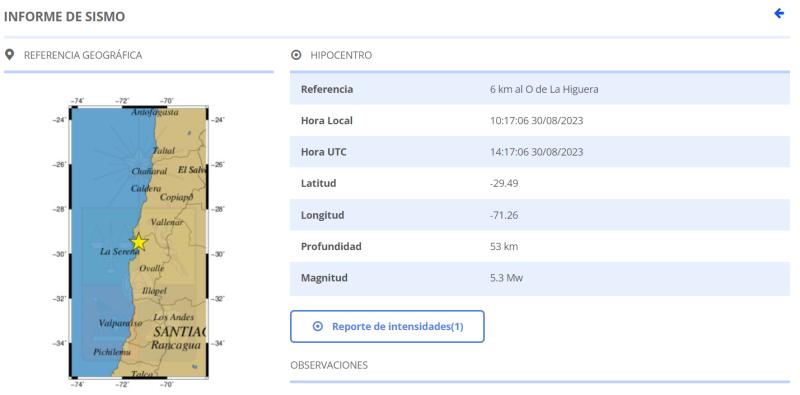Click the OBSERVACIONES heading
This screenshot has width=800, height=395.
click(329, 365)
